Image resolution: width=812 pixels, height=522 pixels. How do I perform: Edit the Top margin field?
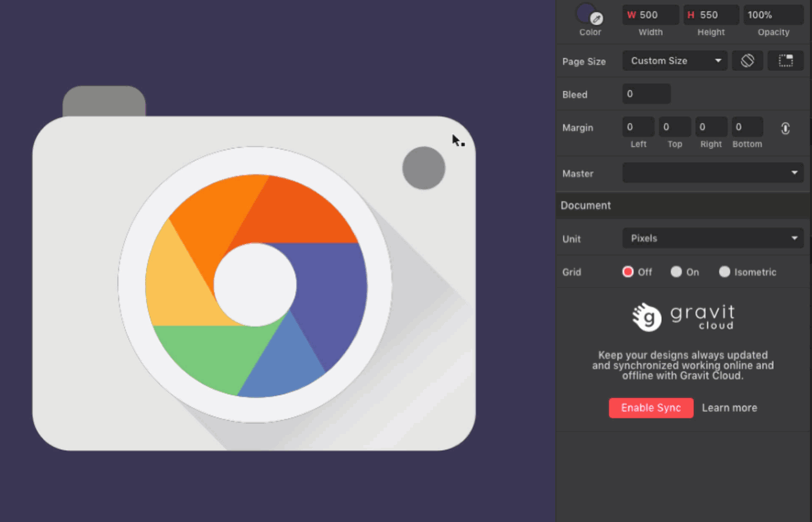(x=674, y=127)
